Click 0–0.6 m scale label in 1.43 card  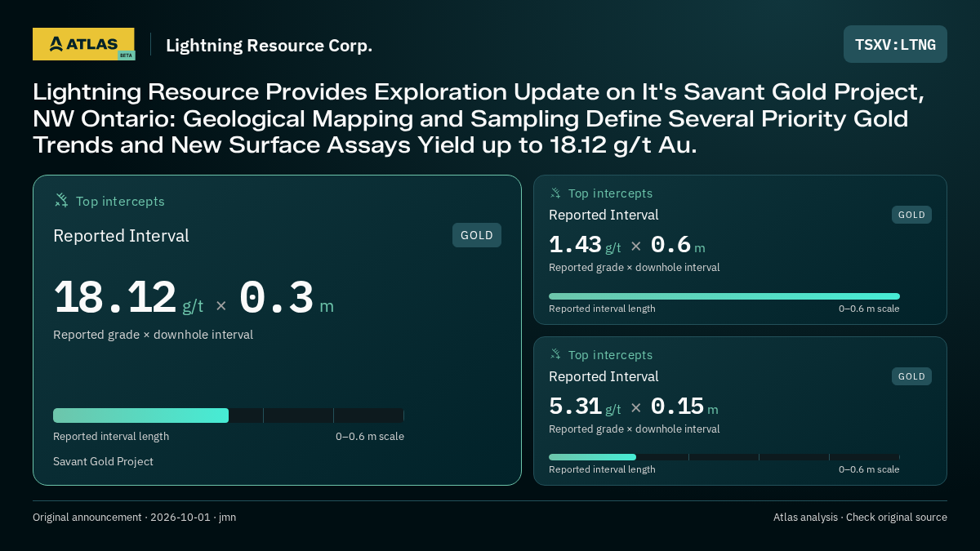click(x=869, y=309)
